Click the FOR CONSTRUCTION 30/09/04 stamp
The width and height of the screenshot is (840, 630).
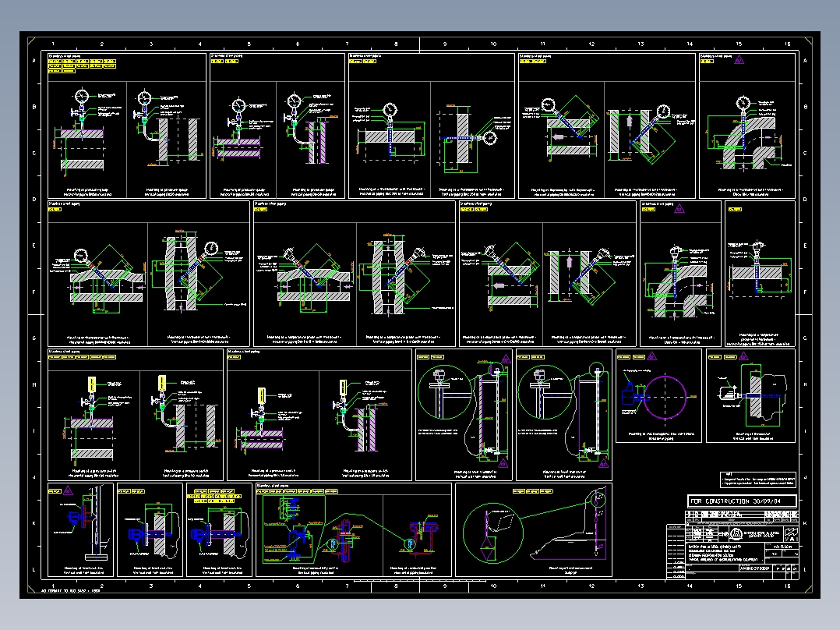(742, 501)
